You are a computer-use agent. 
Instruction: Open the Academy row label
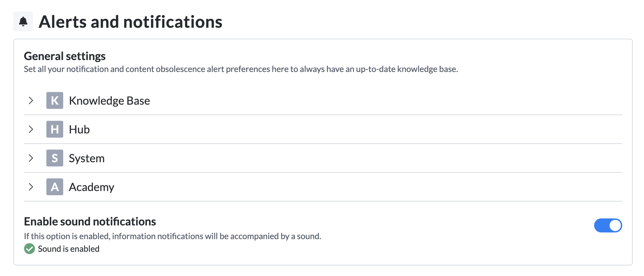[x=92, y=187]
